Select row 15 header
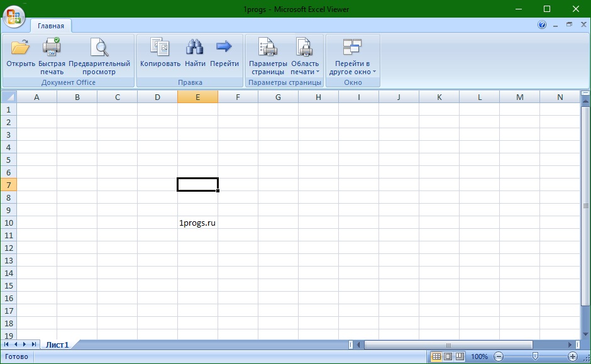 pyautogui.click(x=9, y=285)
